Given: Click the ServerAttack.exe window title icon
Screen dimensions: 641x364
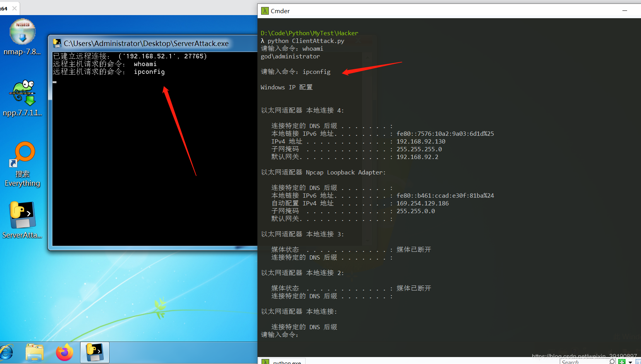Looking at the screenshot, I should 57,43.
